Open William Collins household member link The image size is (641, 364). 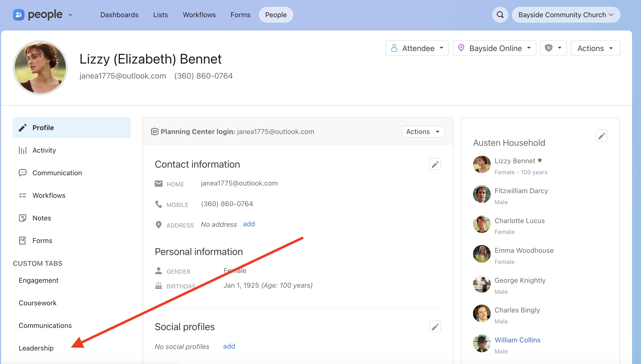click(x=517, y=340)
